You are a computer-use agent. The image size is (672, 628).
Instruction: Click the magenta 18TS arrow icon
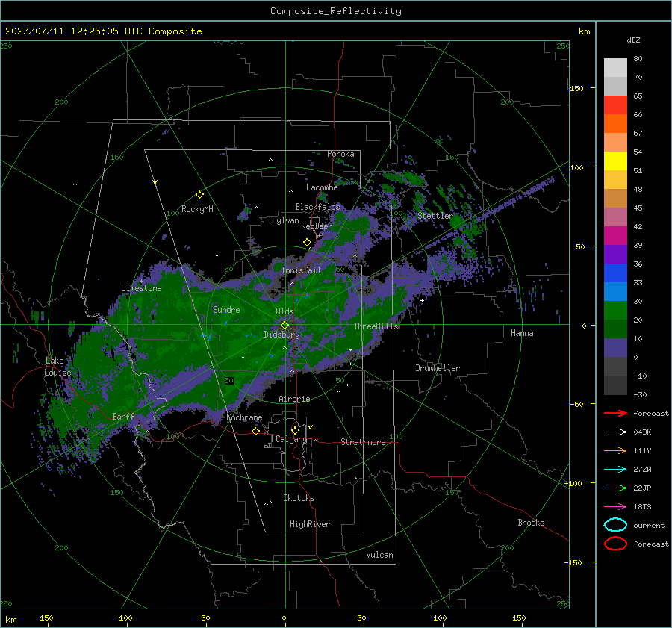tap(615, 507)
